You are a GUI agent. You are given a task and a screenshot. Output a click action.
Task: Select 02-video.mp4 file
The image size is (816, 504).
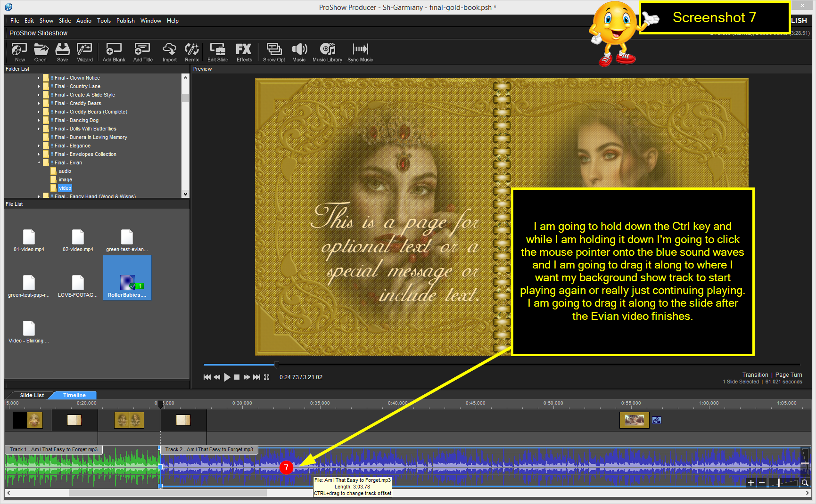[78, 240]
